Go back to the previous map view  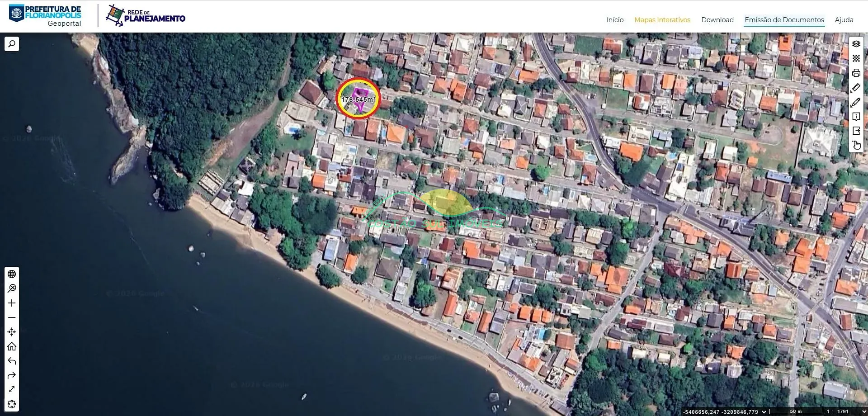[12, 361]
